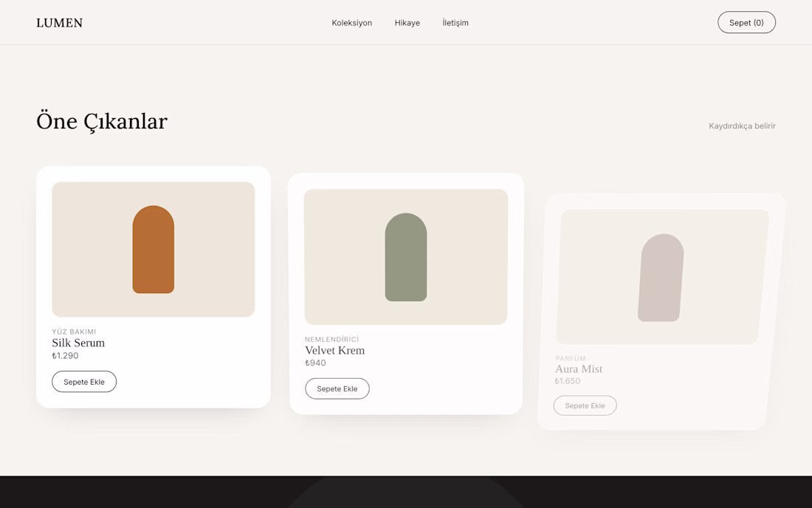Select the Aura Mist product image
812x508 pixels.
(x=662, y=277)
